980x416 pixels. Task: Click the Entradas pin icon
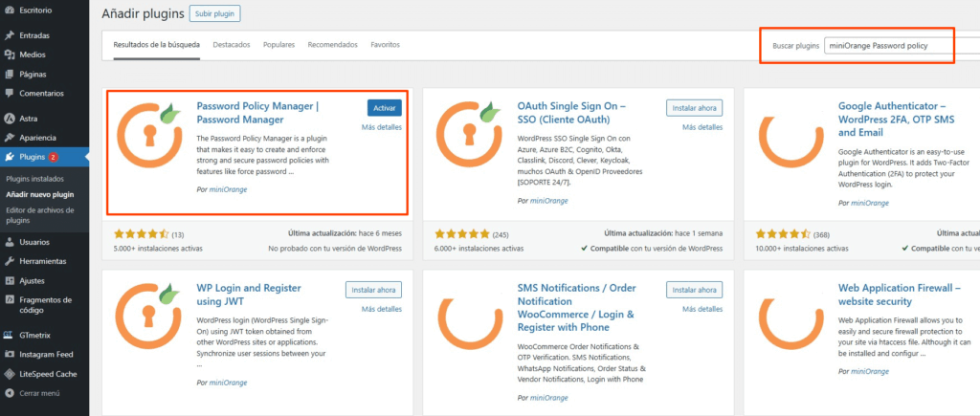(10, 35)
